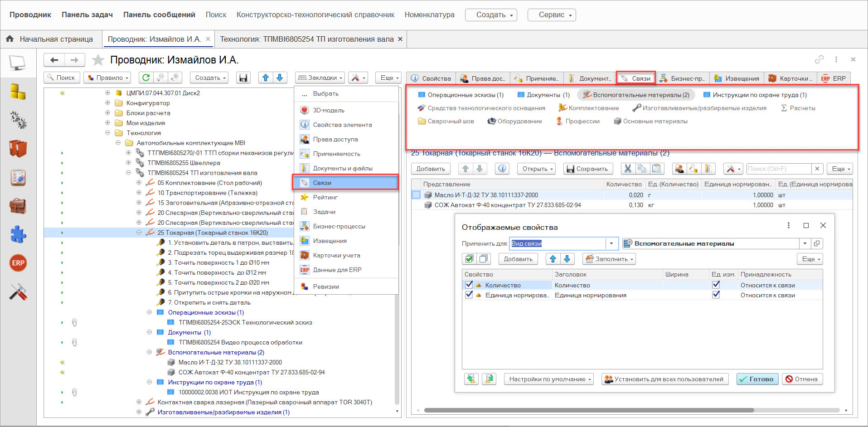Click the cut (scissors) icon in links toolbar

[628, 169]
